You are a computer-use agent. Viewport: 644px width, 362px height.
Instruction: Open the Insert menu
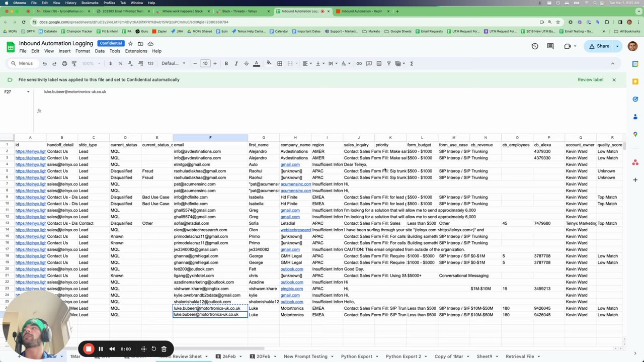64,51
